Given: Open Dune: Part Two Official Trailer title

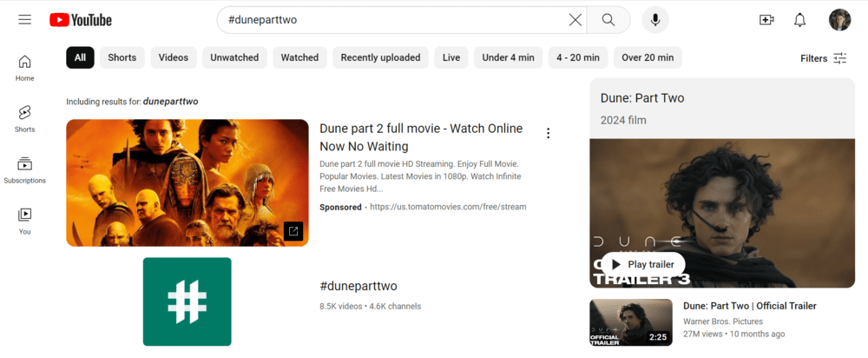Looking at the screenshot, I should tap(750, 306).
